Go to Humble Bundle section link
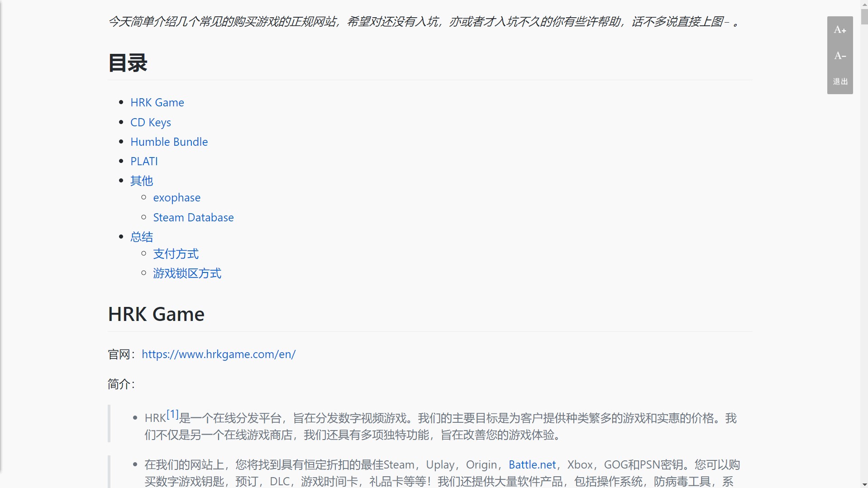 pos(169,142)
